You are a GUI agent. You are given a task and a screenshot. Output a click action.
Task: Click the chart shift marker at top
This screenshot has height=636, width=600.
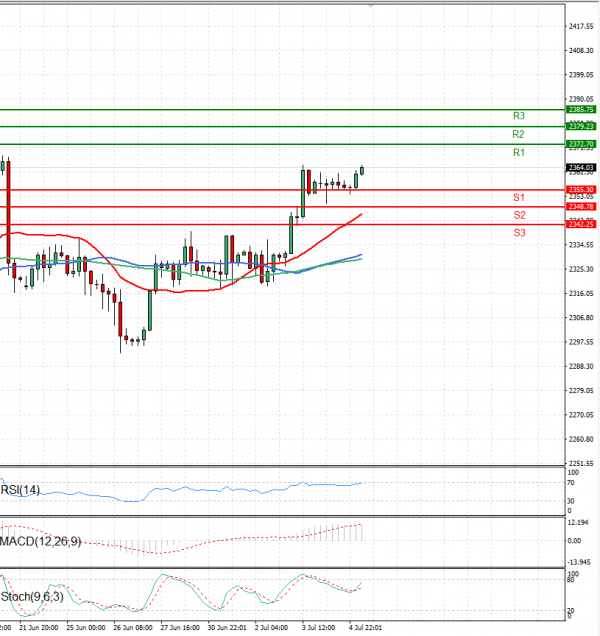point(370,6)
